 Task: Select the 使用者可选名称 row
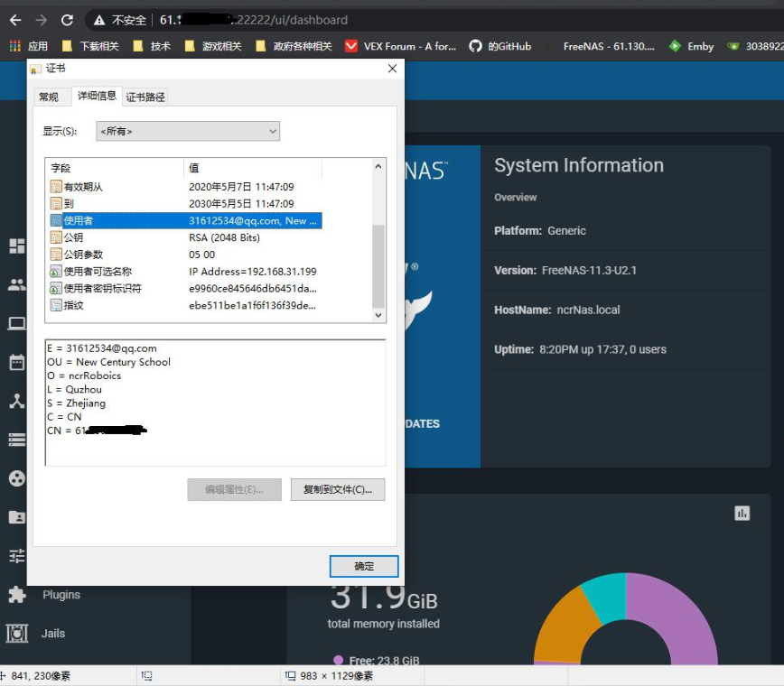pos(185,272)
